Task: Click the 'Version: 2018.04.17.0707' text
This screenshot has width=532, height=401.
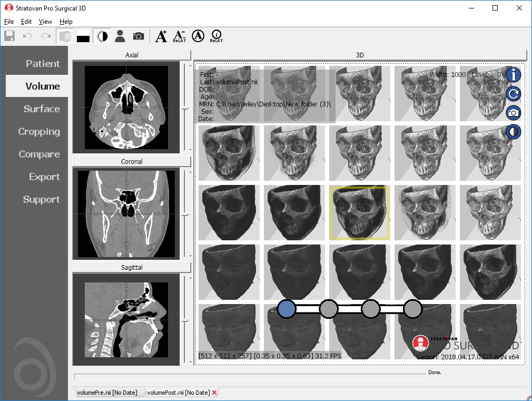Action: tap(454, 357)
